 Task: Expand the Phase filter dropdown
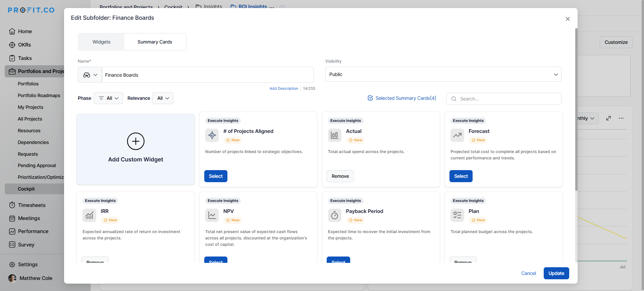108,98
